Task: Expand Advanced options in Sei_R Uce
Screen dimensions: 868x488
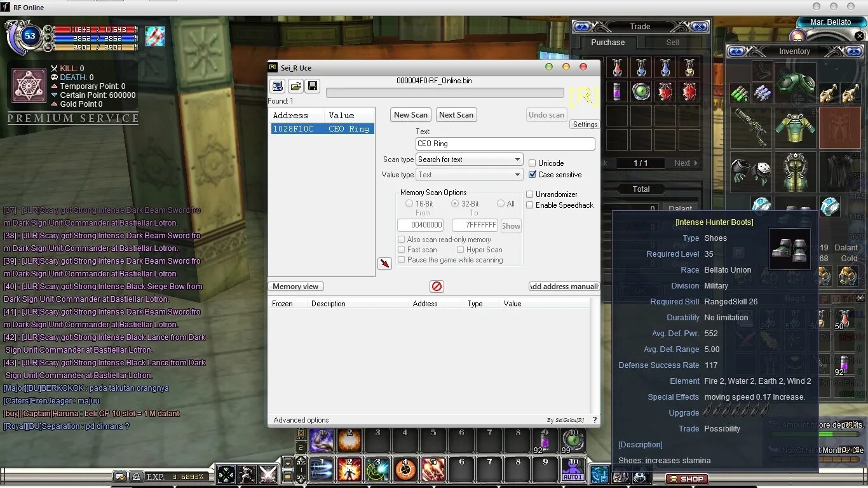Action: click(x=301, y=420)
